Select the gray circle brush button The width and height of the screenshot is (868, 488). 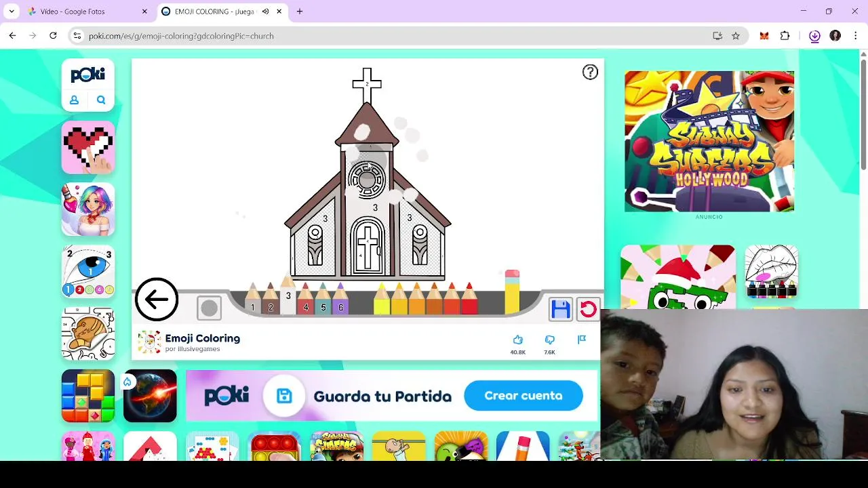coord(209,308)
